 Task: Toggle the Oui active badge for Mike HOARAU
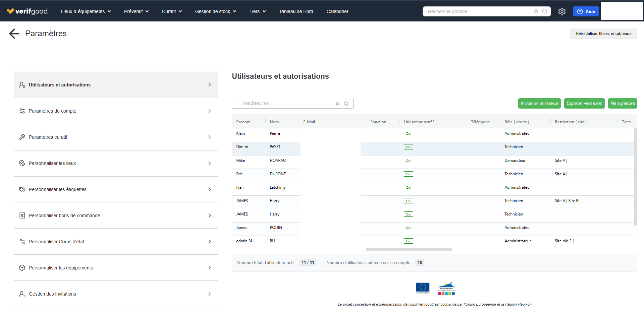point(408,161)
